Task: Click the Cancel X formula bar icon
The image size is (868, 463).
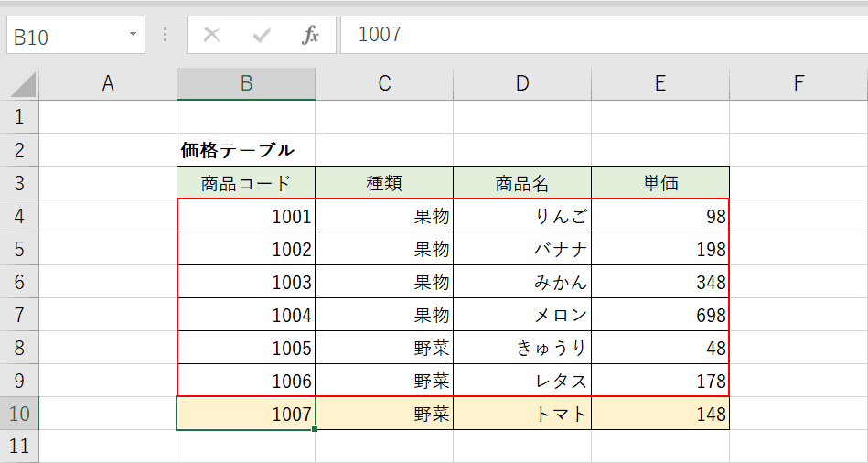Action: coord(211,36)
